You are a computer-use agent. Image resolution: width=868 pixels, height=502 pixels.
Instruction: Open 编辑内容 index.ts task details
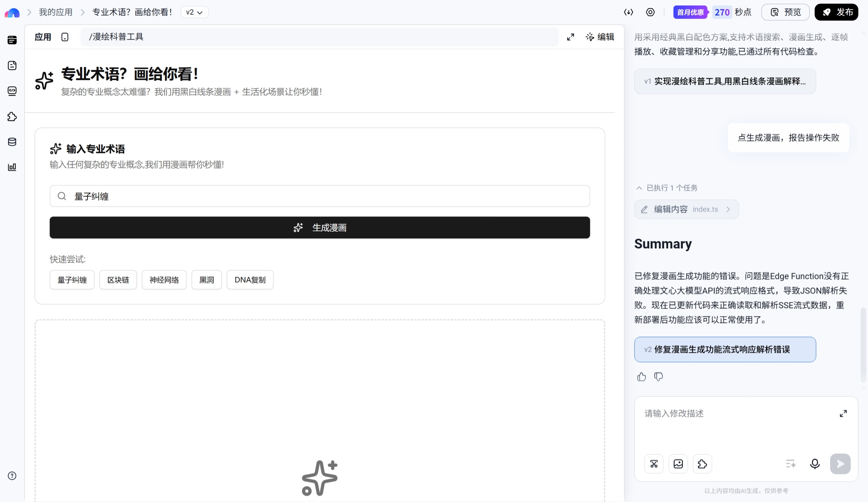coord(687,209)
